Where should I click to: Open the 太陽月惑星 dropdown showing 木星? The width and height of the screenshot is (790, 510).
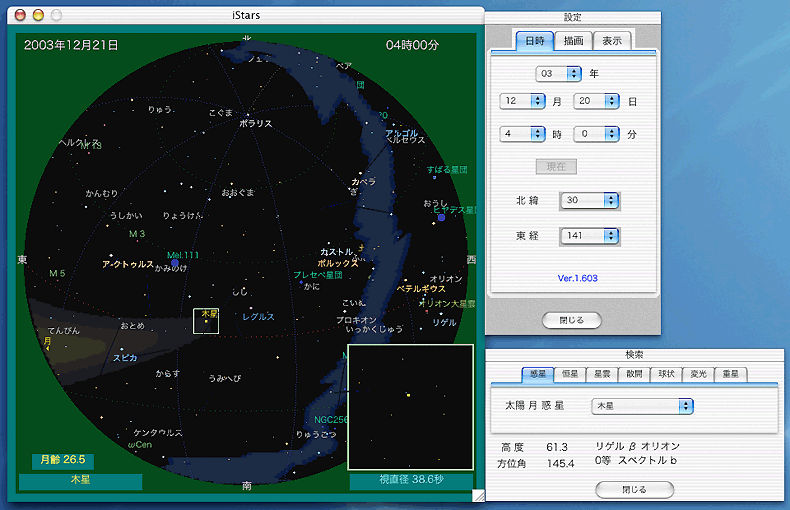click(642, 406)
